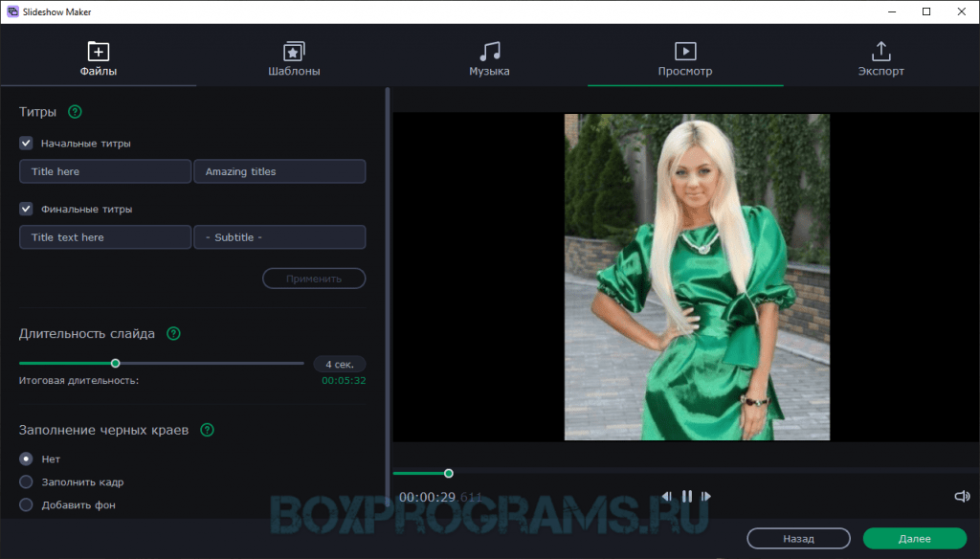Click the '- Subtitle -' input field
This screenshot has width=980, height=559.
coord(279,237)
